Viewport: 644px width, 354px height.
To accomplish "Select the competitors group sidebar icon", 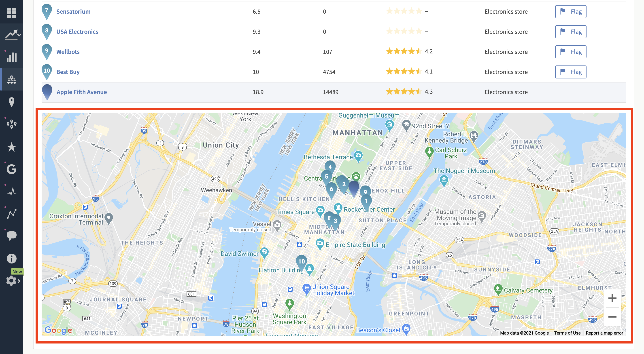I will pos(11,79).
